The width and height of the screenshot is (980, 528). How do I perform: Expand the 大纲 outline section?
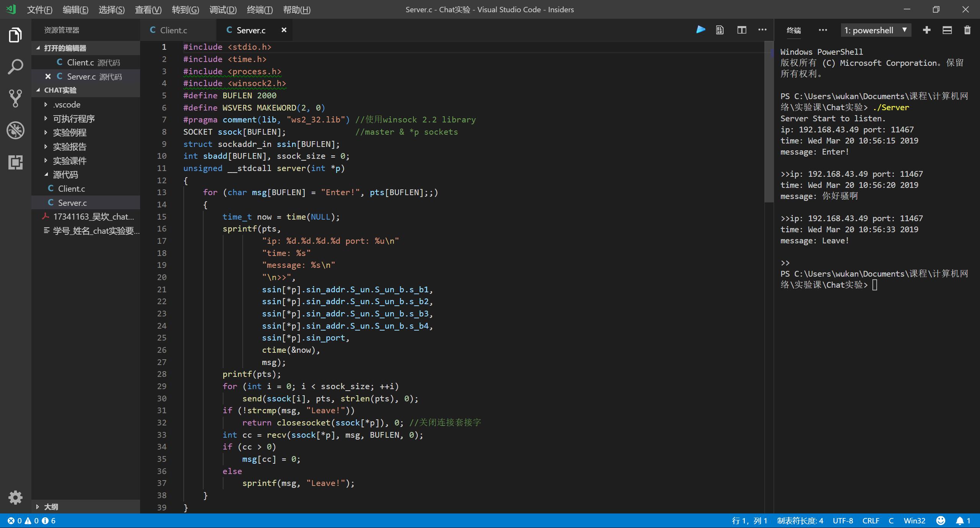click(x=51, y=507)
